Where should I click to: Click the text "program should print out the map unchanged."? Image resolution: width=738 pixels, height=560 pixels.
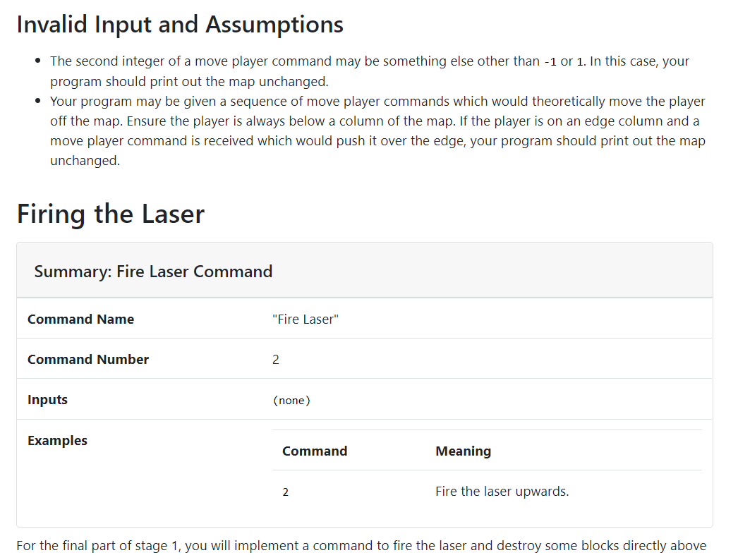(189, 81)
